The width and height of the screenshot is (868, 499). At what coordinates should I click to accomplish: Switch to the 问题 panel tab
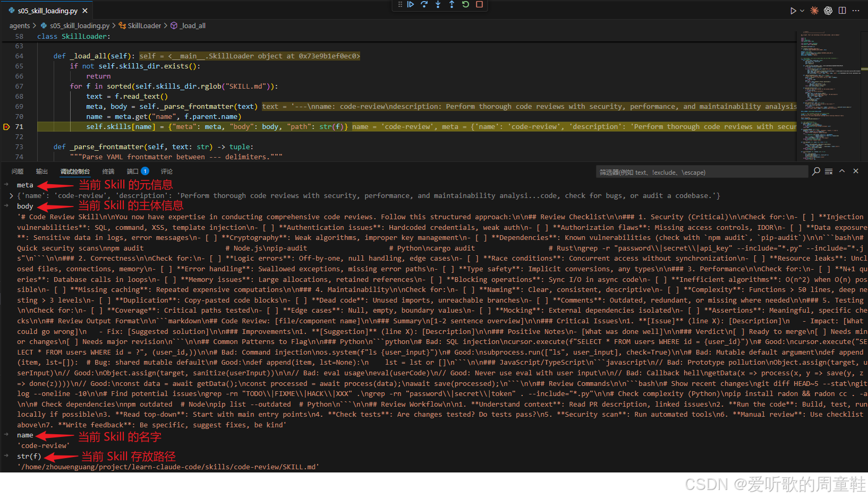coord(18,171)
